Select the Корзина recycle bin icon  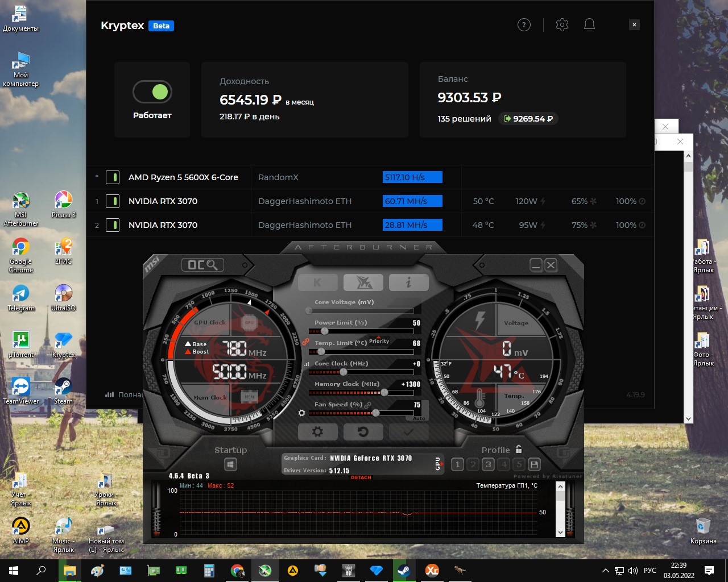point(704,531)
